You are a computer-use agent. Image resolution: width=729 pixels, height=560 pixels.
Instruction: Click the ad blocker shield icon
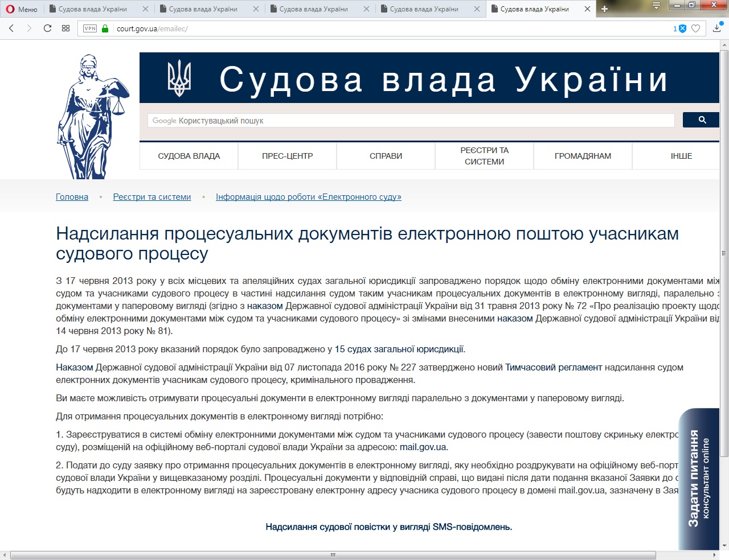pyautogui.click(x=682, y=28)
